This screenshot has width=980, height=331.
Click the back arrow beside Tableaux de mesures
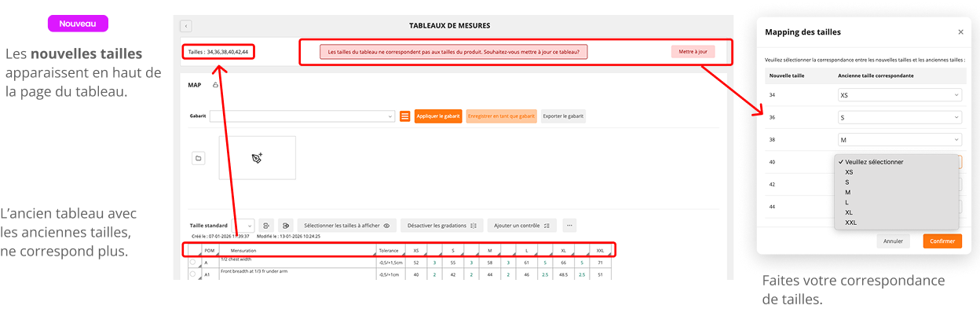186,26
